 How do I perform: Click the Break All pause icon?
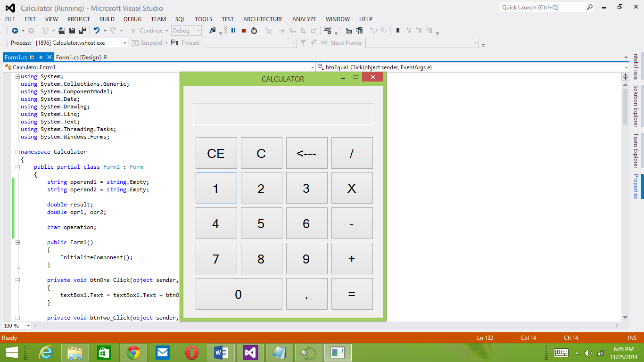click(233, 30)
